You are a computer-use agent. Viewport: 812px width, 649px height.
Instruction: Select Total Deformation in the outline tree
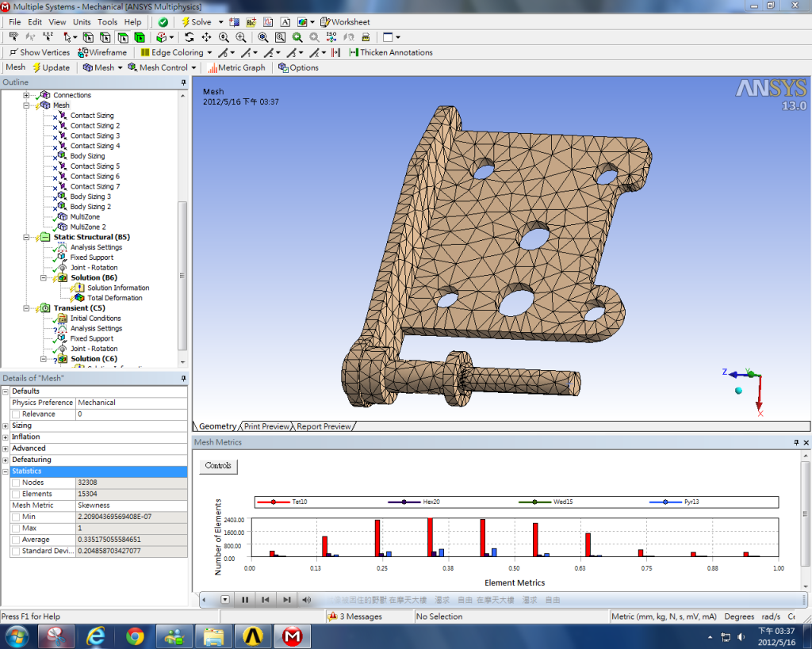(115, 298)
